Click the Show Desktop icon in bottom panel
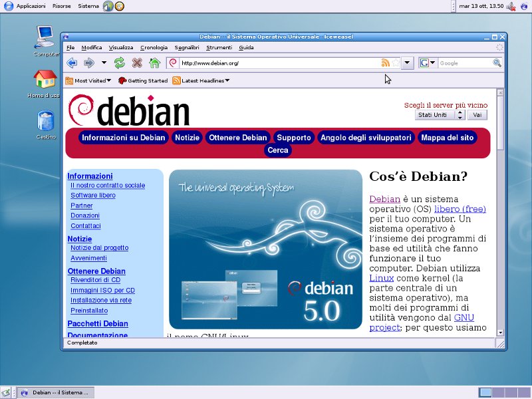Image resolution: width=532 pixels, height=399 pixels. (x=5, y=393)
